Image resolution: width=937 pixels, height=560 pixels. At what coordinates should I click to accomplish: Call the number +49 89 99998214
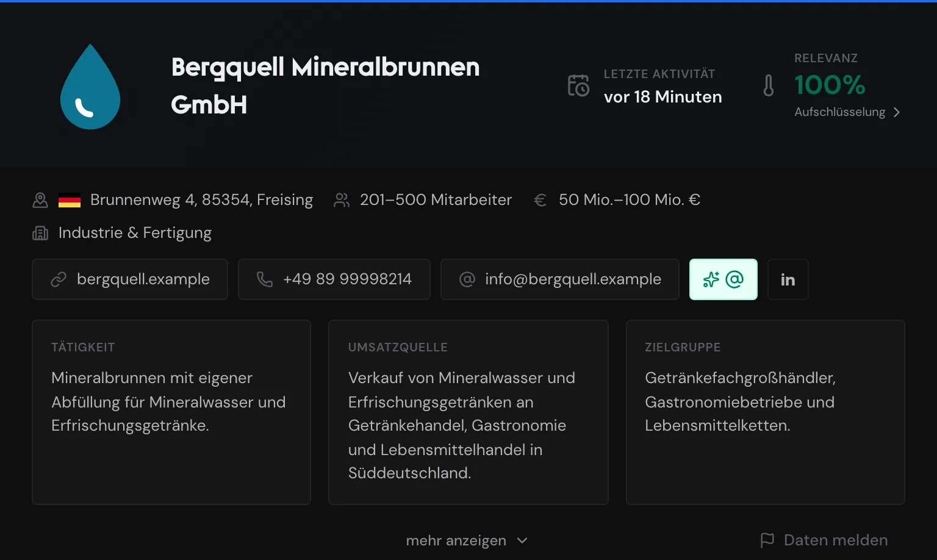pos(334,279)
